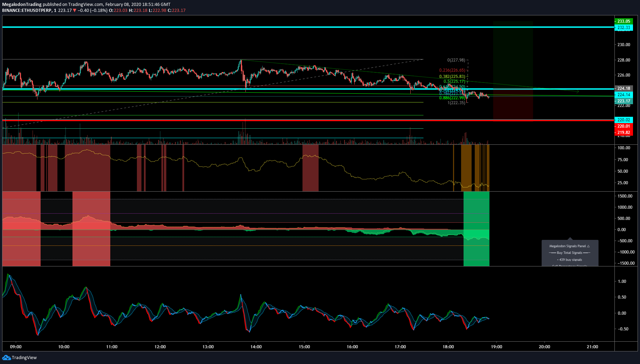Click the dotted trendline arrow tip
Image resolution: width=640 pixels, height=364 pixels.
(x=578, y=92)
